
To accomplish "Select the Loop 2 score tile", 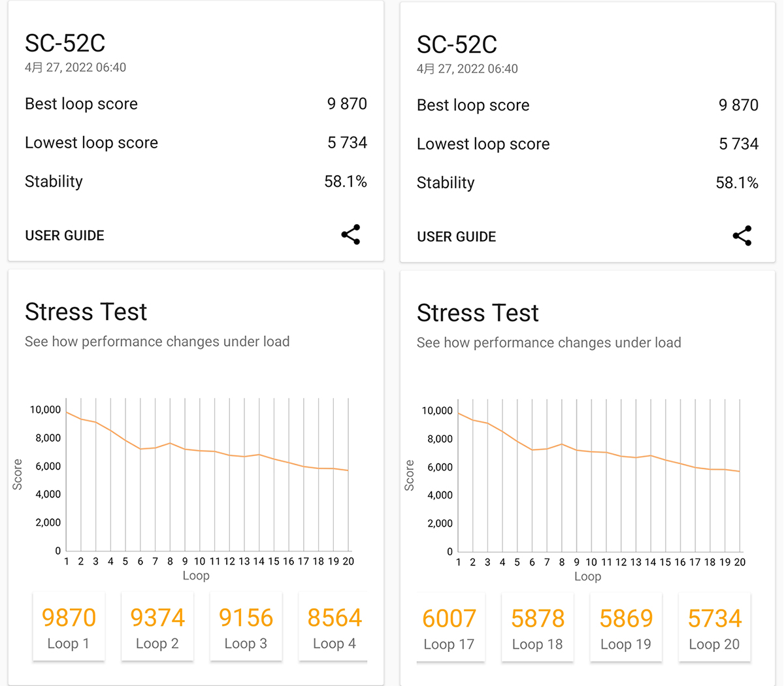I will pyautogui.click(x=157, y=627).
